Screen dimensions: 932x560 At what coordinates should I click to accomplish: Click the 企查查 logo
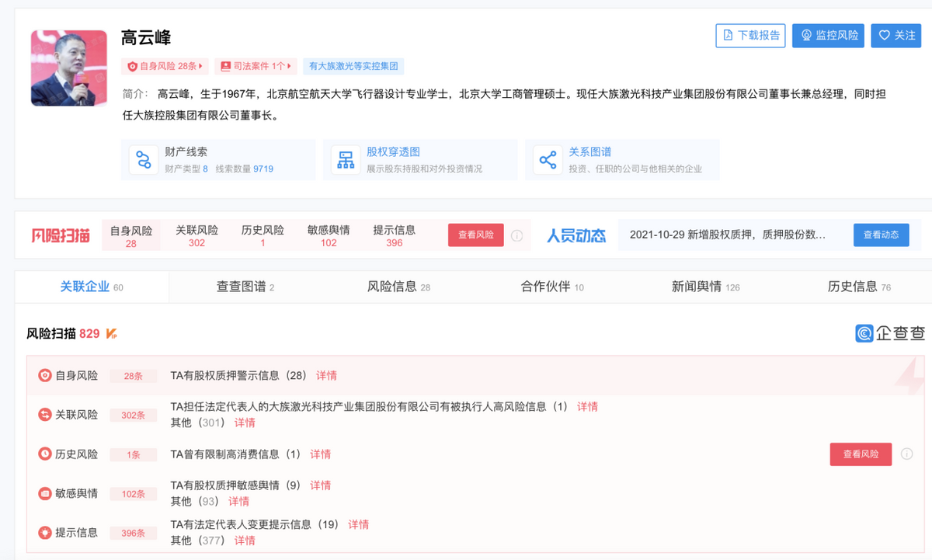[x=890, y=333]
